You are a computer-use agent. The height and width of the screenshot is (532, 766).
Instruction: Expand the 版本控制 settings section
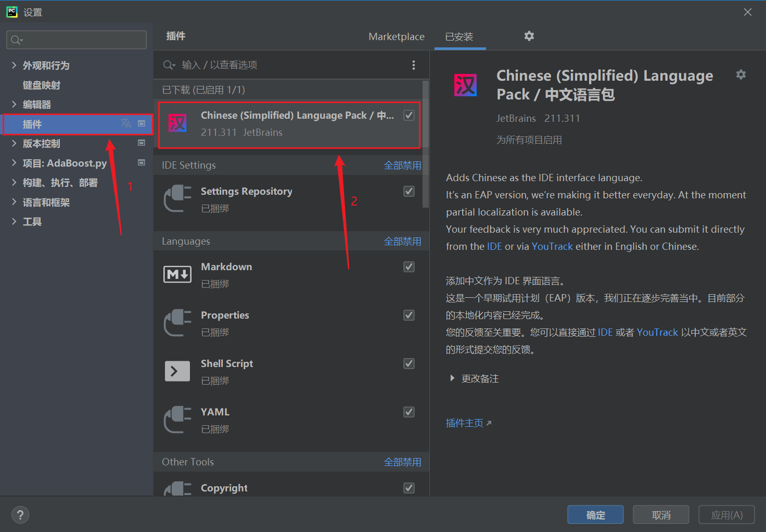coord(14,143)
